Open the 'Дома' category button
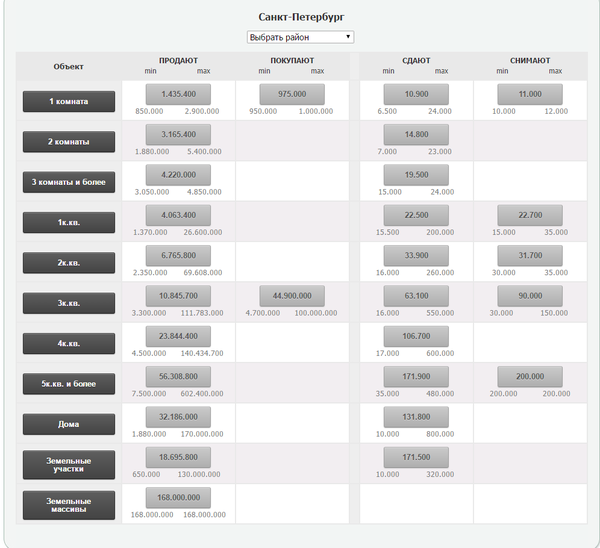 tap(69, 424)
